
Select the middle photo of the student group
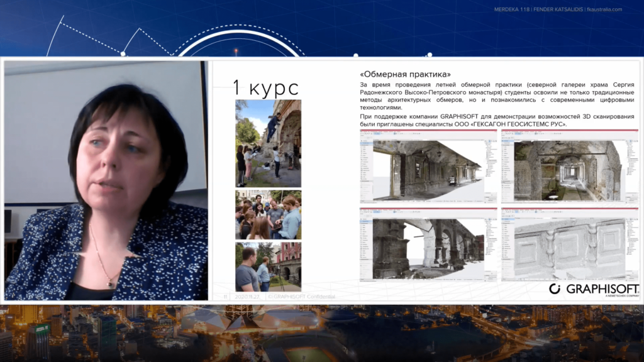268,214
